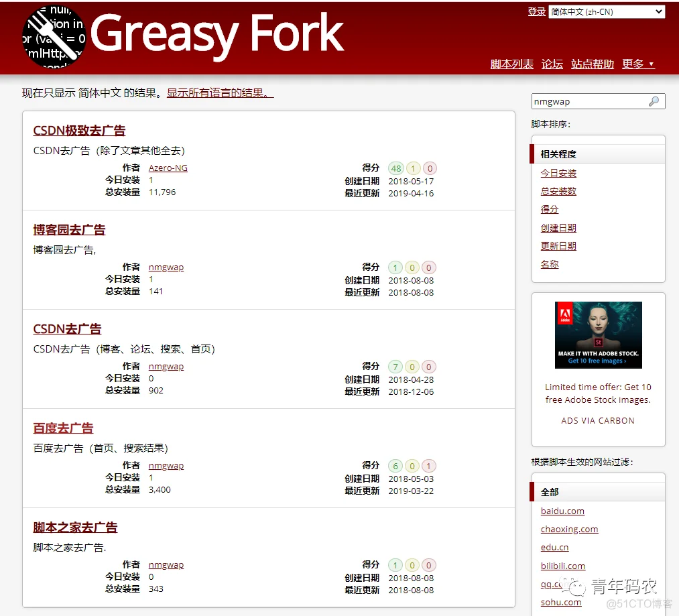Open author nmgwap under 脚本之家去广告
Image resolution: width=679 pixels, height=616 pixels.
tap(166, 564)
